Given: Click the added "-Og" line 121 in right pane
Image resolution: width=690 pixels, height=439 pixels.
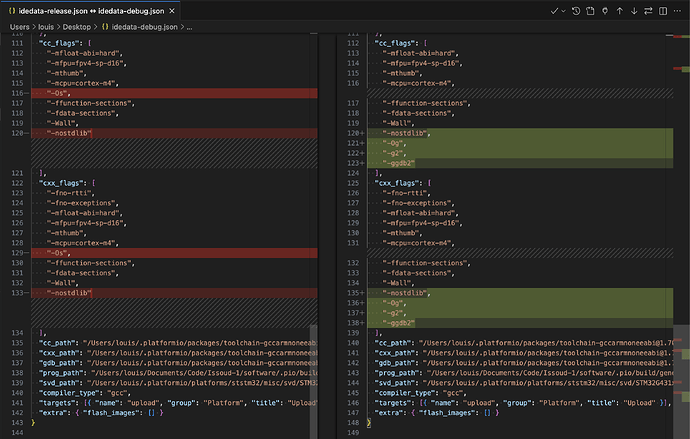Looking at the screenshot, I should (x=392, y=142).
